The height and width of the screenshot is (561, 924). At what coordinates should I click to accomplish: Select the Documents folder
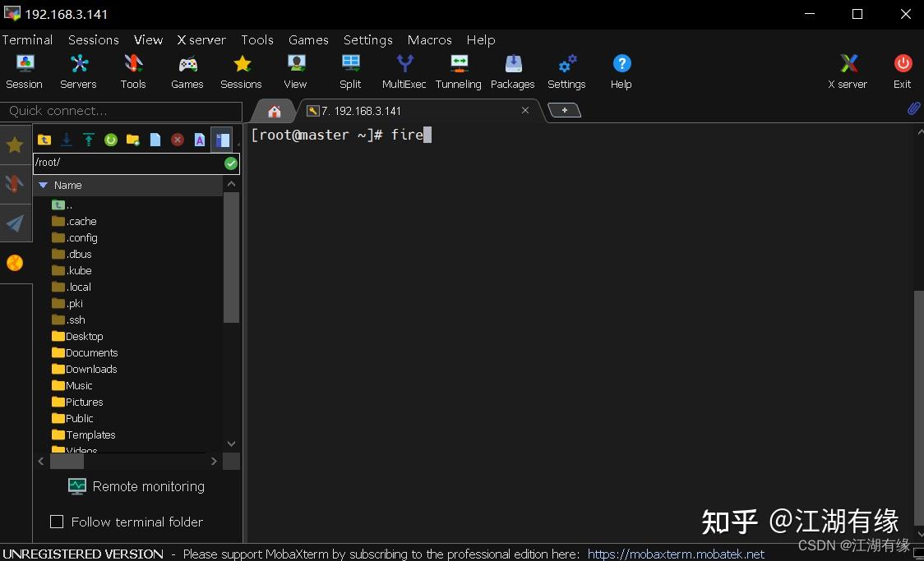85,352
